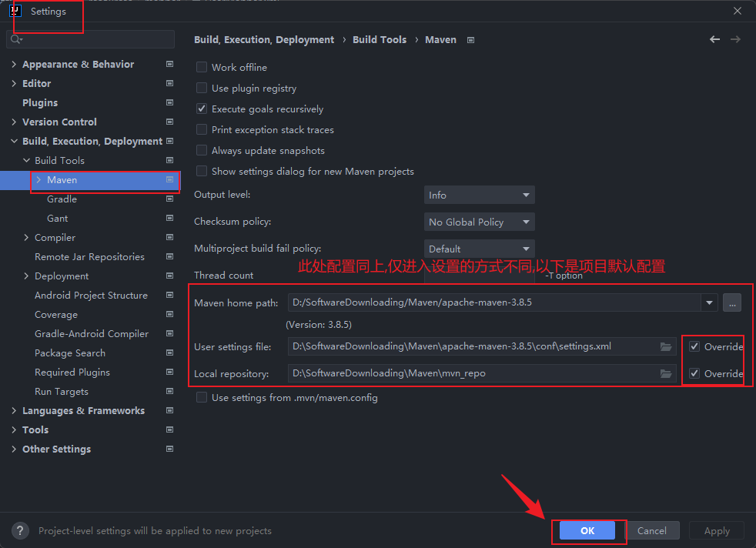The image size is (756, 548).
Task: Click the Apply button
Action: 716,530
